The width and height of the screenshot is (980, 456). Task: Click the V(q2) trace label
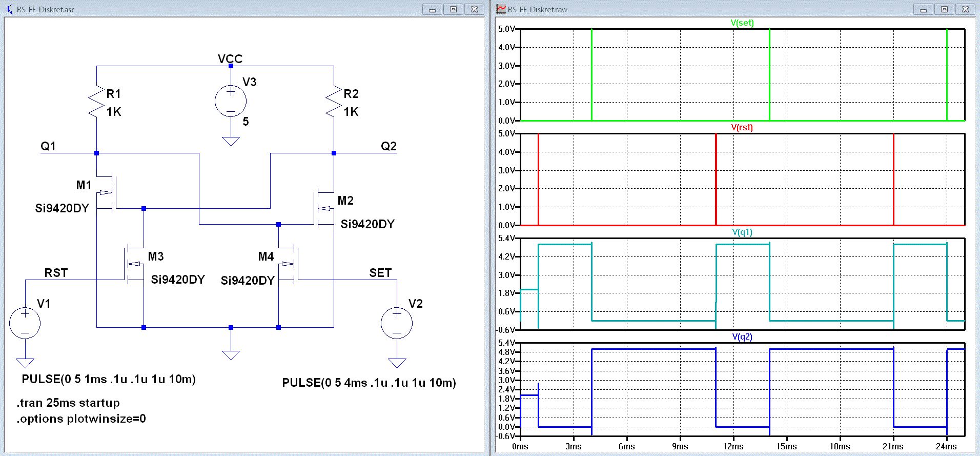[x=742, y=336]
